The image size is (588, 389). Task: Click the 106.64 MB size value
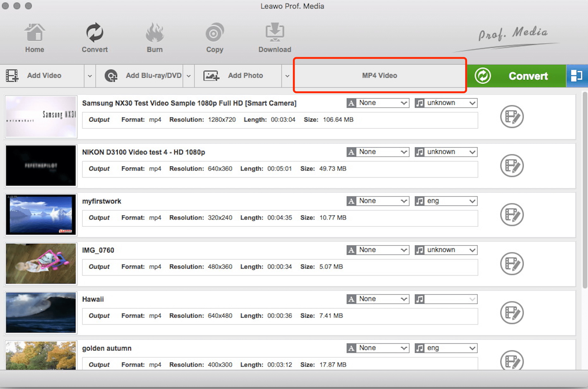[338, 120]
